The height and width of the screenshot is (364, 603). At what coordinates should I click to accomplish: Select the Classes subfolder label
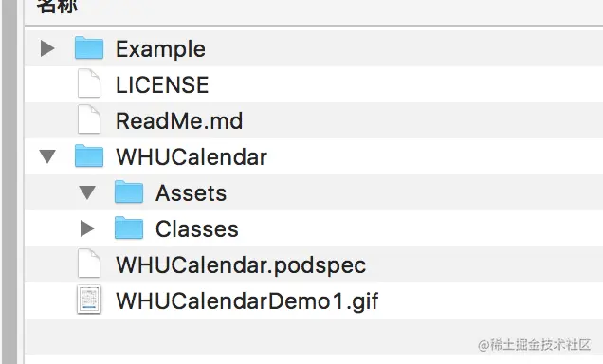click(197, 229)
